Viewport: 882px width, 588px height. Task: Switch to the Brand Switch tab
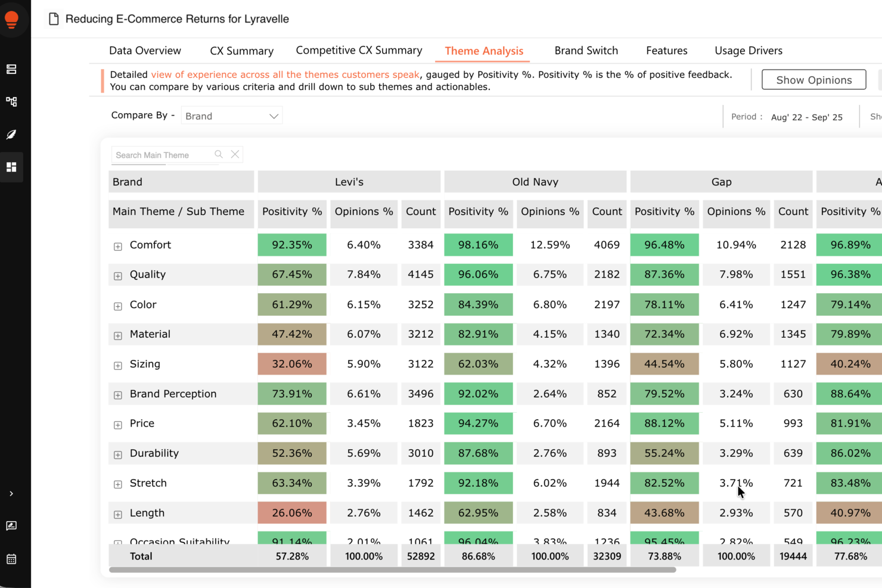pos(586,51)
